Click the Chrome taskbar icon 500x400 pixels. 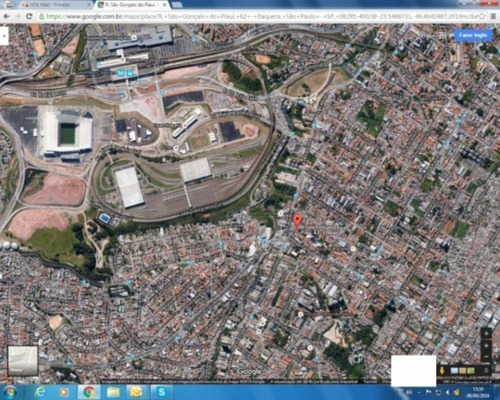point(89,392)
